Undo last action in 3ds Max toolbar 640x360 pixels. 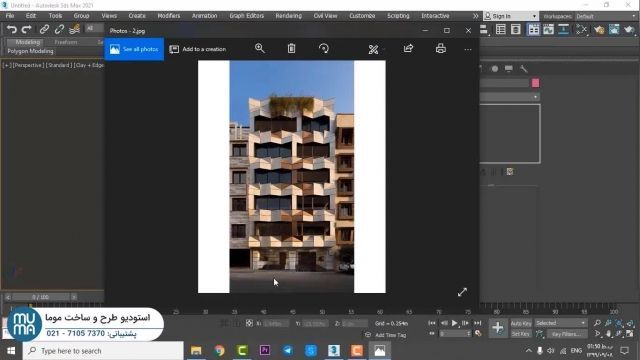[x=12, y=29]
